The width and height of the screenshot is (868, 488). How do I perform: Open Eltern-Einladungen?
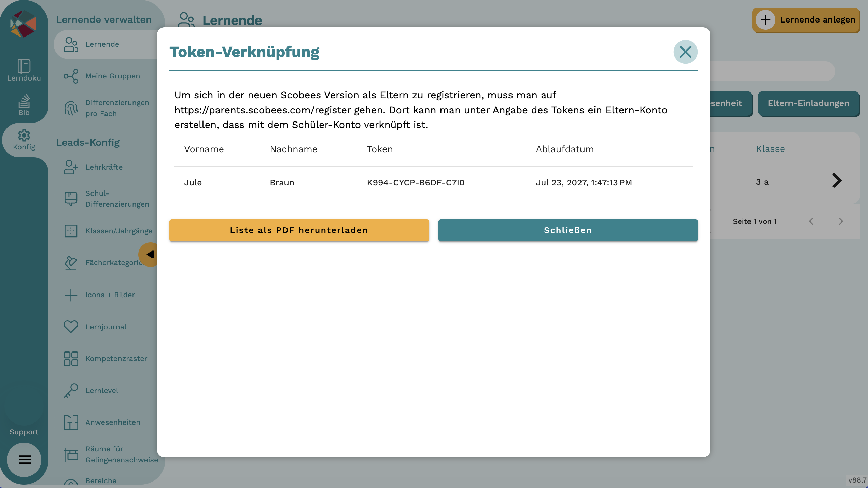click(x=809, y=103)
